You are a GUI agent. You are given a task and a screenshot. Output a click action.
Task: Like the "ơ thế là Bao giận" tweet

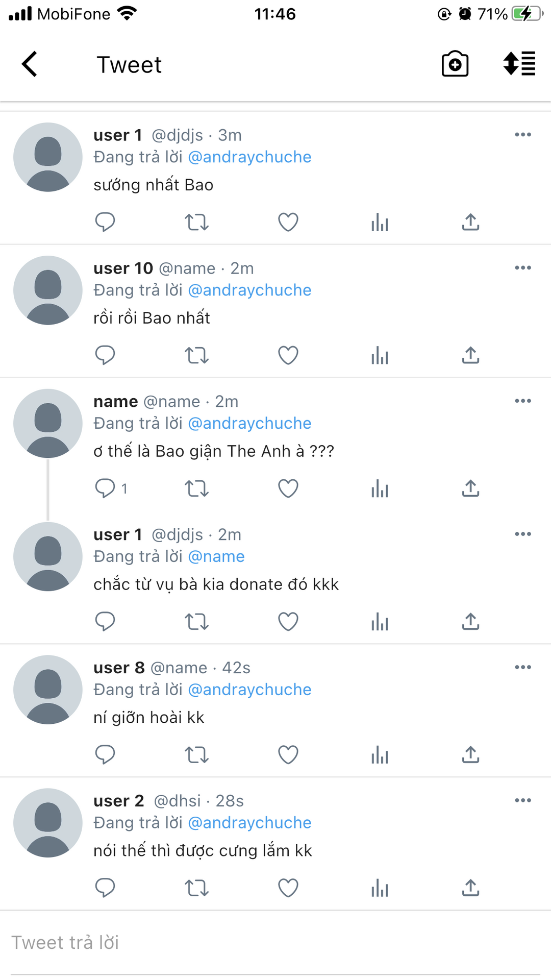pyautogui.click(x=288, y=488)
